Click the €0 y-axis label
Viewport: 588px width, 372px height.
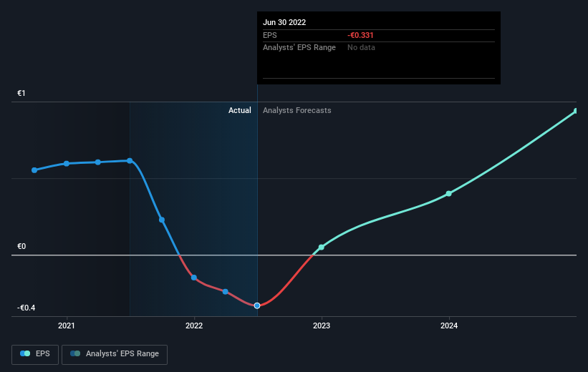[x=21, y=247]
